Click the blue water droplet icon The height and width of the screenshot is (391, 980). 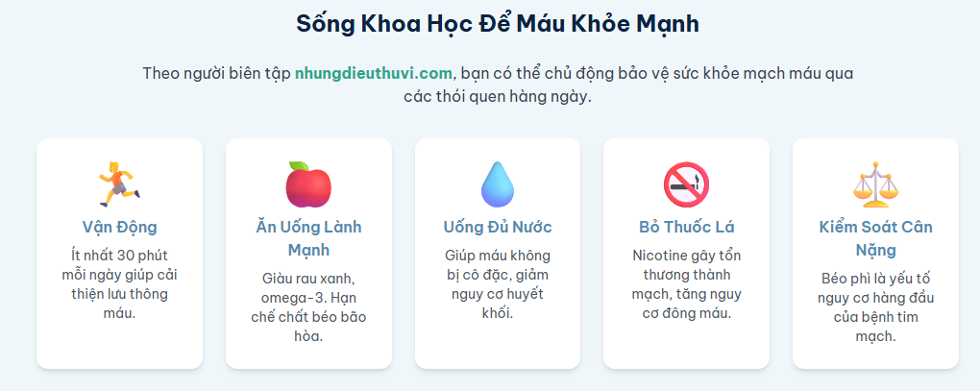tap(498, 183)
